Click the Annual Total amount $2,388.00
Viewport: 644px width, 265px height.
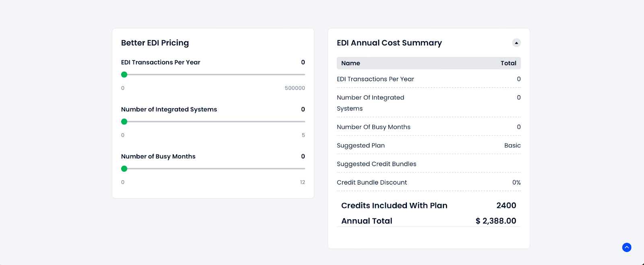click(495, 220)
